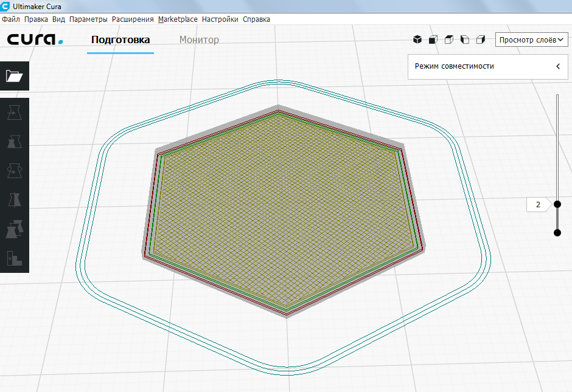Select the Move tool in left sidebar
This screenshot has height=392, width=572.
[14, 113]
